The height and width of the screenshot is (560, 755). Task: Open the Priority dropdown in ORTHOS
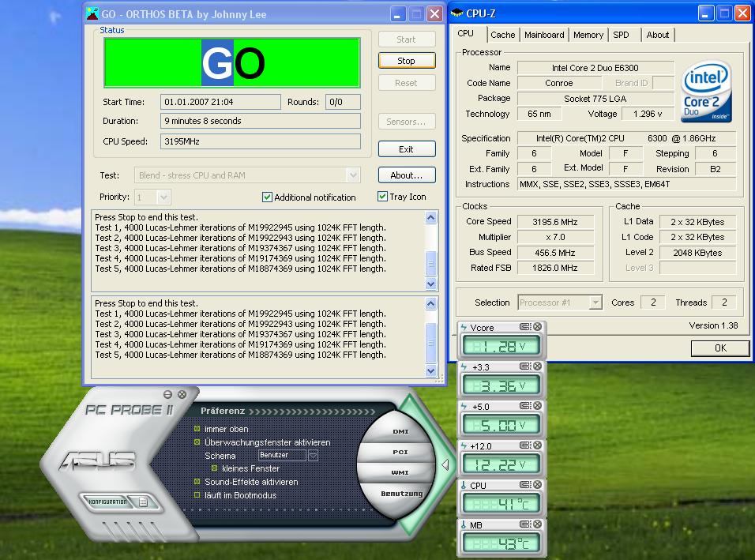[163, 197]
